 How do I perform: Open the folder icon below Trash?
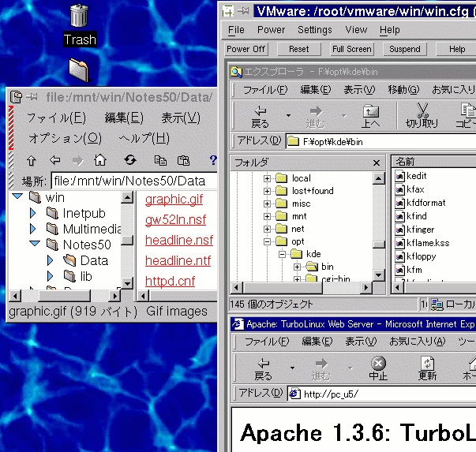tap(79, 70)
